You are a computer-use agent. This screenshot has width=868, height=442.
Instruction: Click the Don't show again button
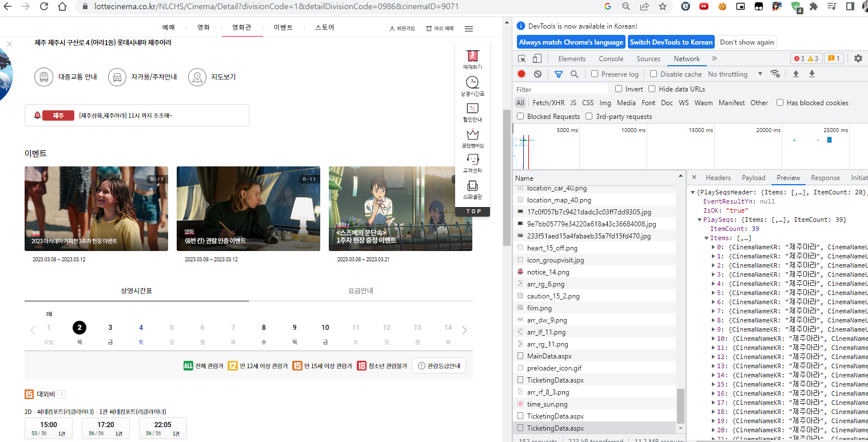tap(747, 42)
